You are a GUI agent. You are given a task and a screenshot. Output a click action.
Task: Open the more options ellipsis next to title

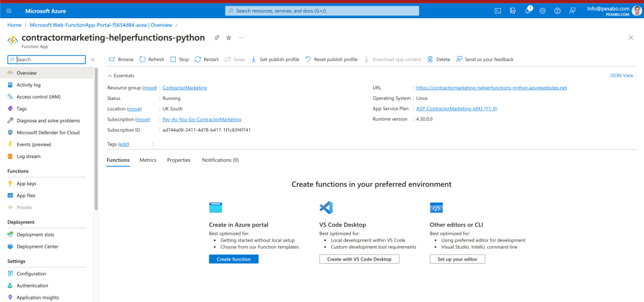[x=241, y=38]
